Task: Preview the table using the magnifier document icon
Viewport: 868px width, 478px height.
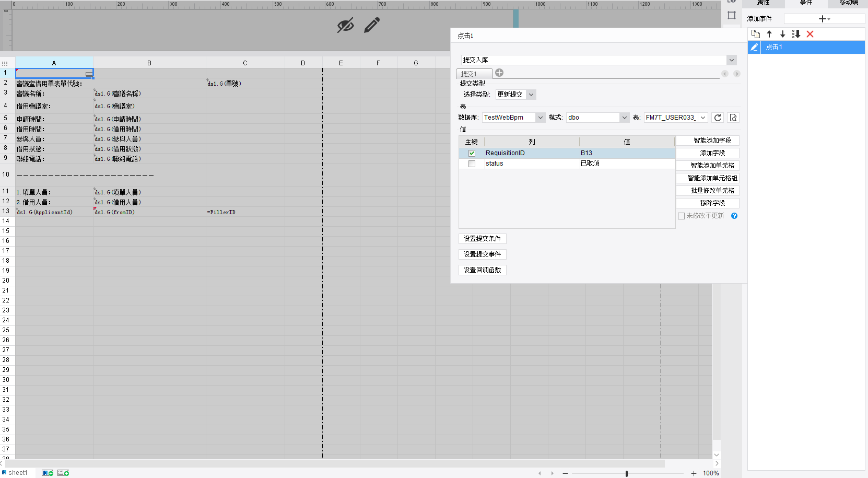Action: coord(733,118)
